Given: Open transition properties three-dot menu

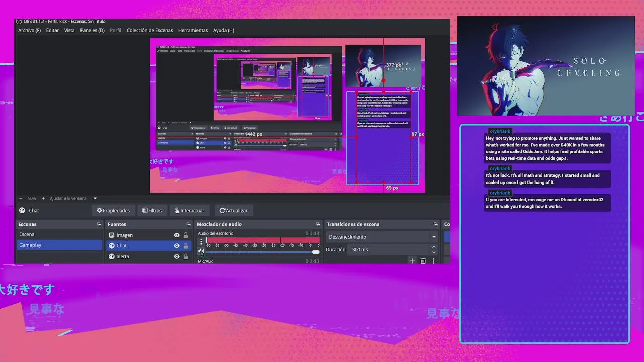Looking at the screenshot, I should tap(433, 261).
